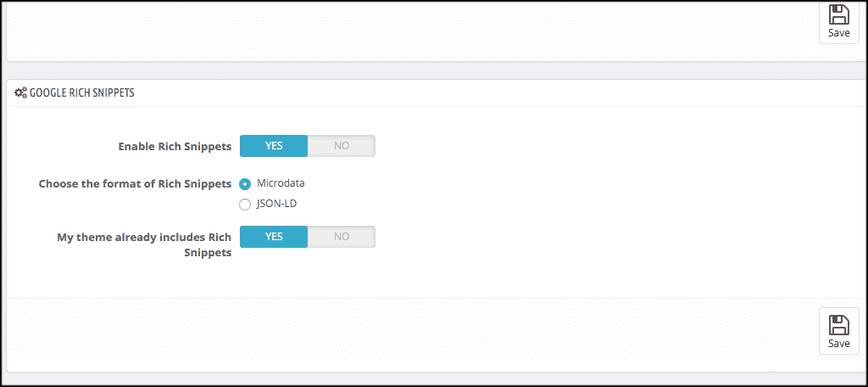The image size is (868, 387).
Task: Switch My theme already includes Rich Snippets to YES
Action: click(274, 237)
